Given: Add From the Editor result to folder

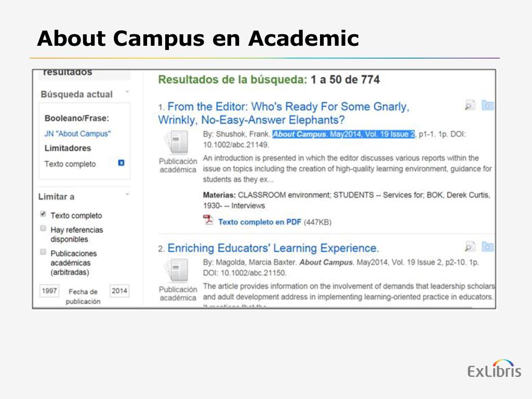Looking at the screenshot, I should tap(487, 105).
